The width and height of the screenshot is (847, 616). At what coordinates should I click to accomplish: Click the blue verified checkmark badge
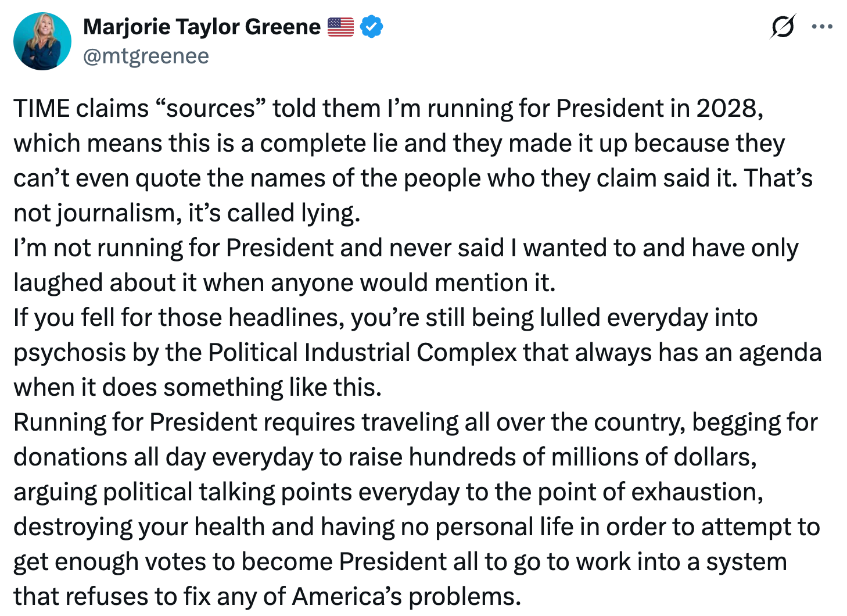click(x=370, y=26)
